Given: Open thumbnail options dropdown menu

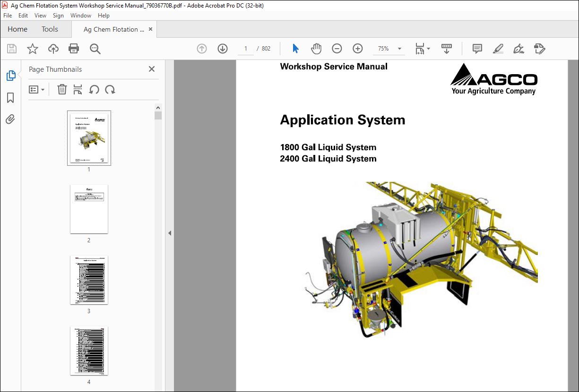Looking at the screenshot, I should tap(37, 89).
